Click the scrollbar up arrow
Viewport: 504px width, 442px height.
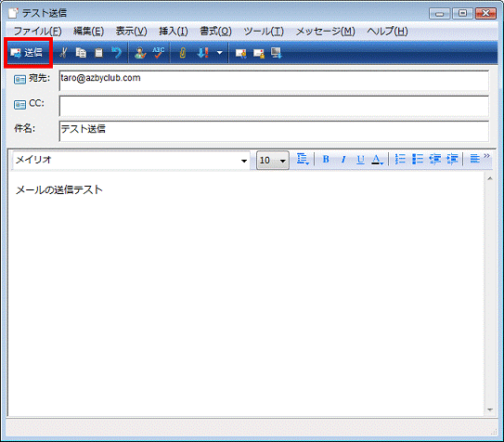490,178
